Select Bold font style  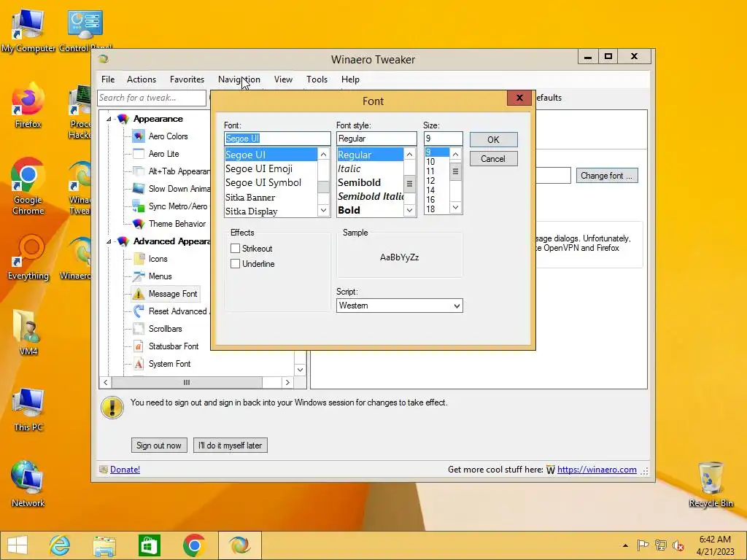coord(370,210)
